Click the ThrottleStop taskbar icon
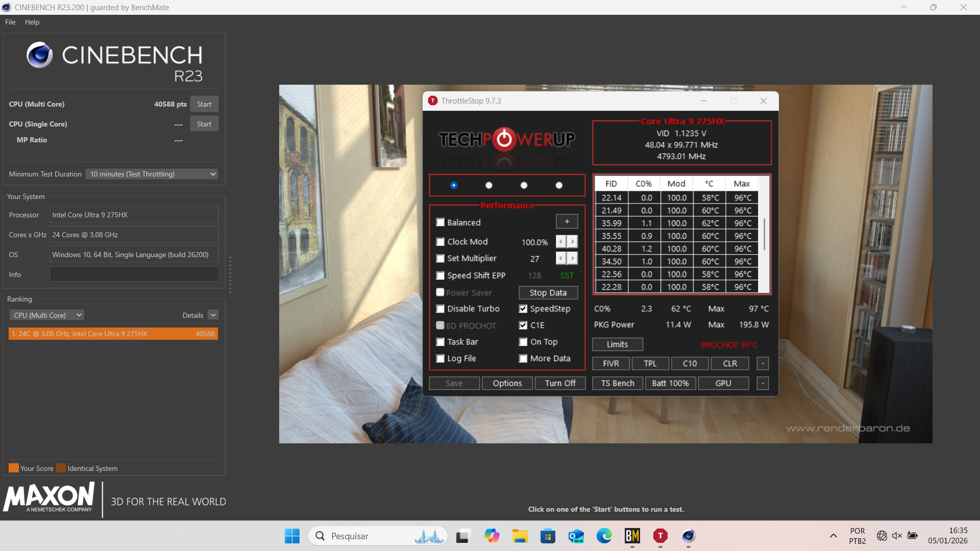The image size is (980, 551). [x=660, y=536]
